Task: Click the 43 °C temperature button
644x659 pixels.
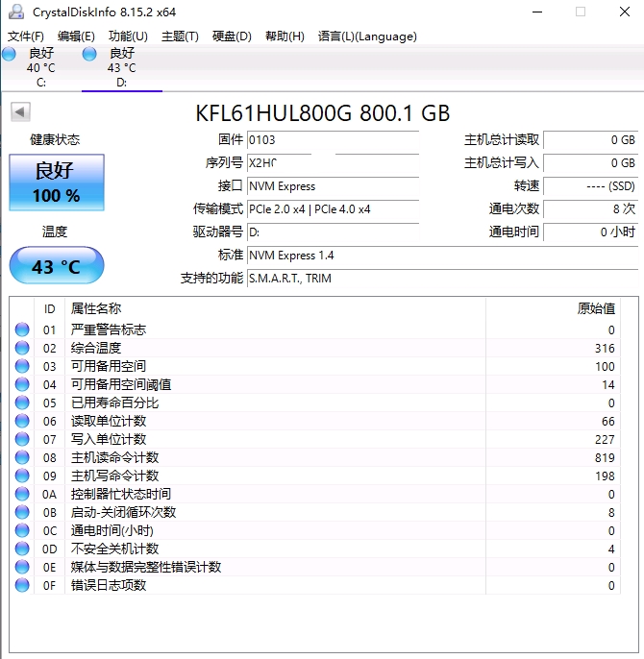Action: (x=57, y=265)
